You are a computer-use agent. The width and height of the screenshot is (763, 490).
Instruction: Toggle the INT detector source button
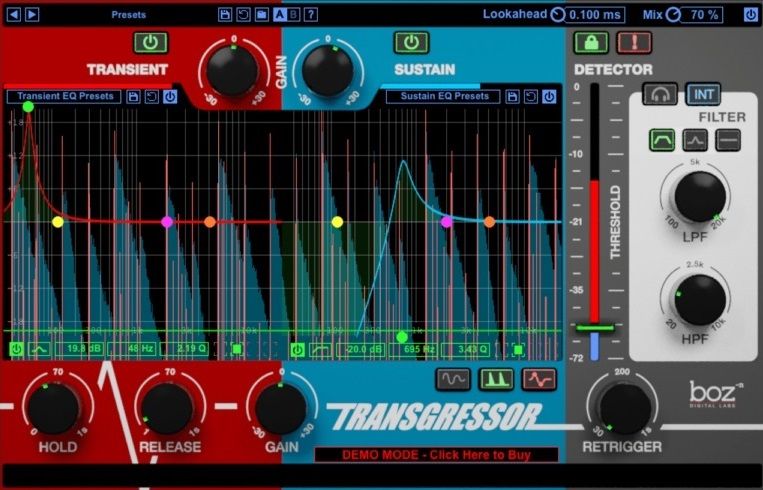click(x=703, y=94)
